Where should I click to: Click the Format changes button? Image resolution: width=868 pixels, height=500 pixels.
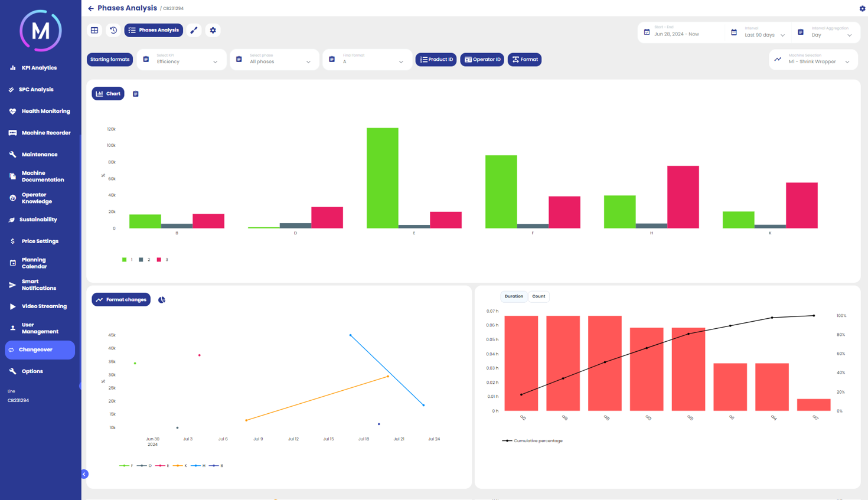point(121,300)
